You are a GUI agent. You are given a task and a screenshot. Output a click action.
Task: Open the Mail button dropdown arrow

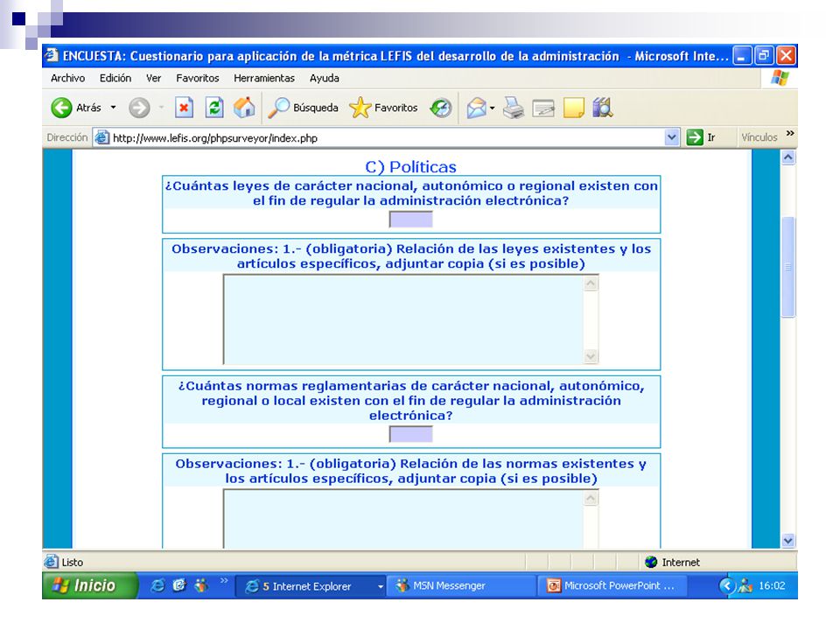(493, 108)
